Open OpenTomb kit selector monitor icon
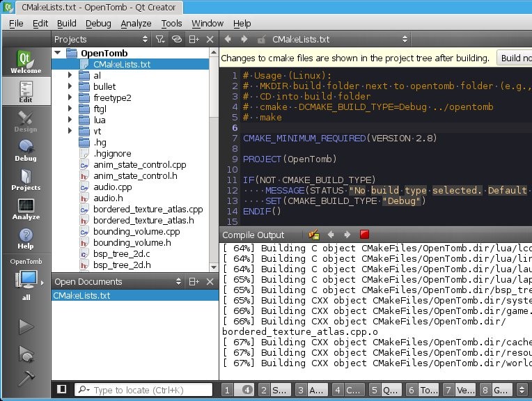 coord(26,280)
